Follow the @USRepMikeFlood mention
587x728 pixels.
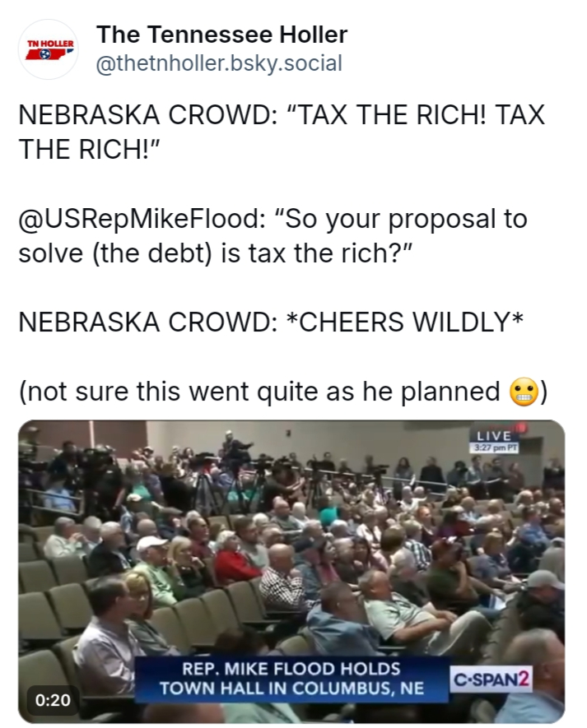(x=140, y=219)
